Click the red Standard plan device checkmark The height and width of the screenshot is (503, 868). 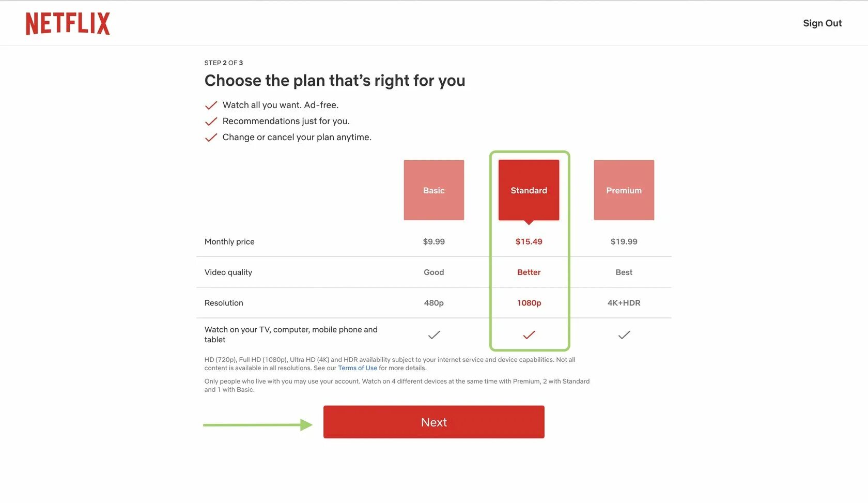point(529,335)
